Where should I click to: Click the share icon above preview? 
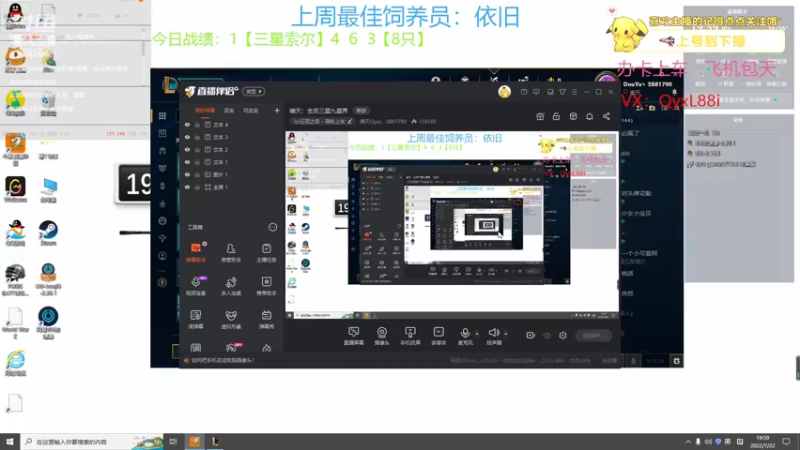(x=606, y=116)
